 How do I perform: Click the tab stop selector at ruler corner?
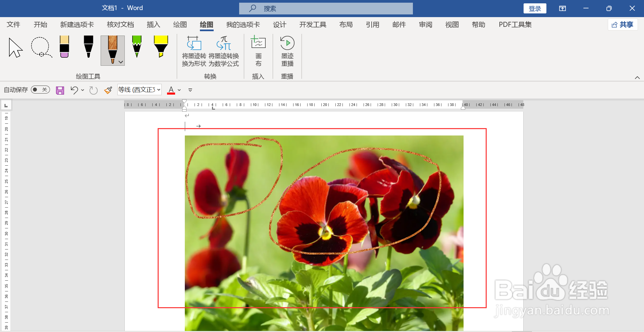[6, 105]
